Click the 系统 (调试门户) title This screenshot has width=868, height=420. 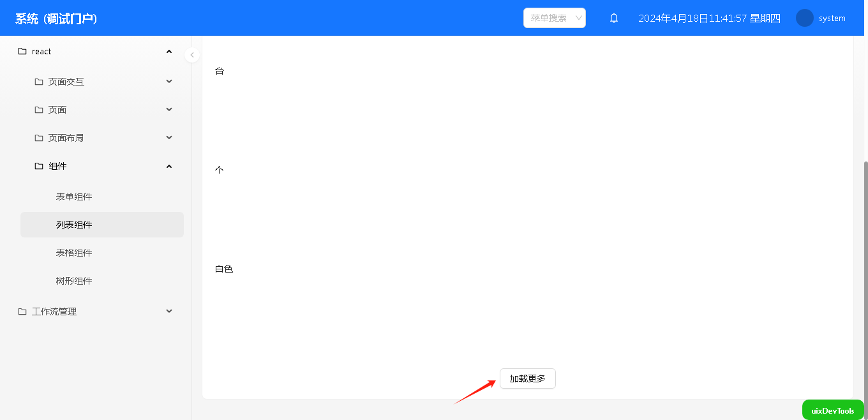56,19
